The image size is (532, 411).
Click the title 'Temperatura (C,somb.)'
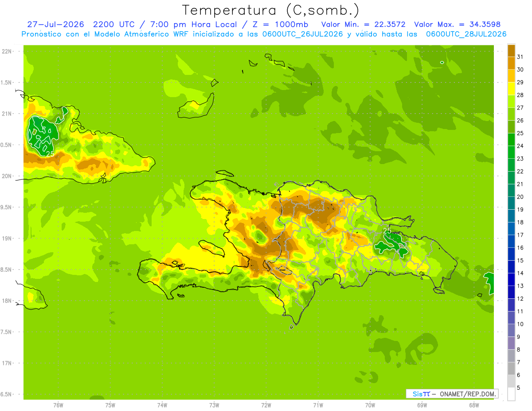click(270, 11)
